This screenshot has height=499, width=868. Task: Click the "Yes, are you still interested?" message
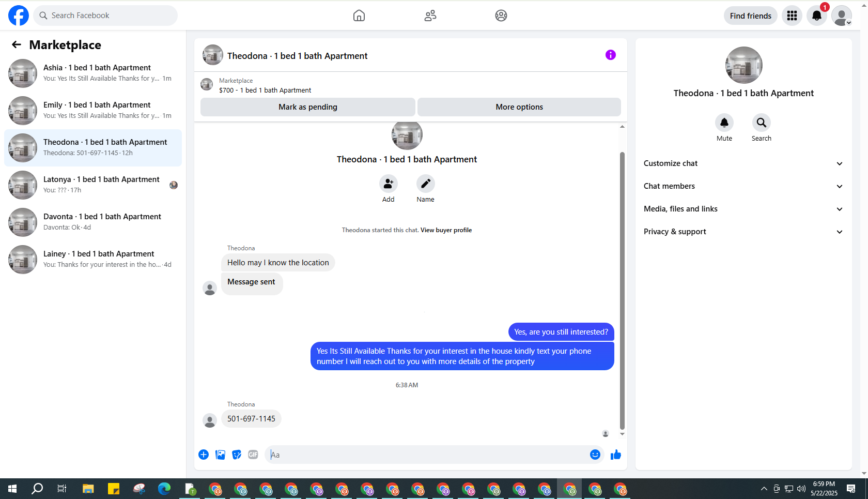pyautogui.click(x=561, y=332)
